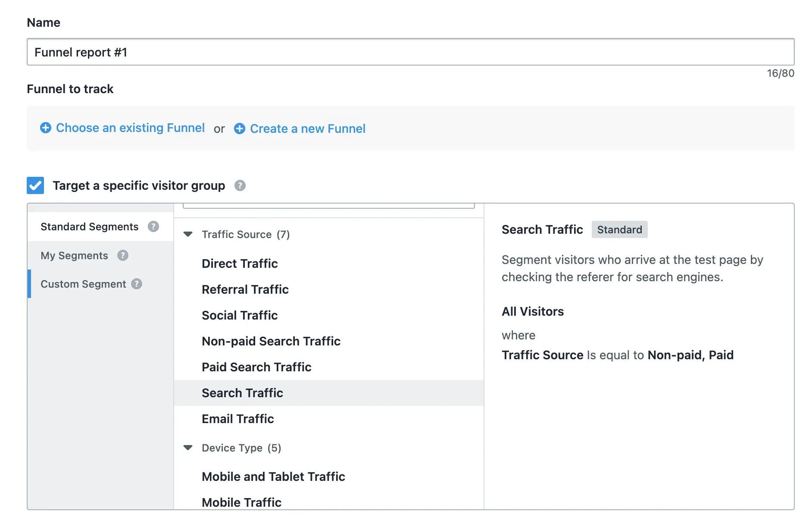Screen dimensions: 812x527
Task: Select the Paid Search Traffic segment
Action: coord(256,367)
